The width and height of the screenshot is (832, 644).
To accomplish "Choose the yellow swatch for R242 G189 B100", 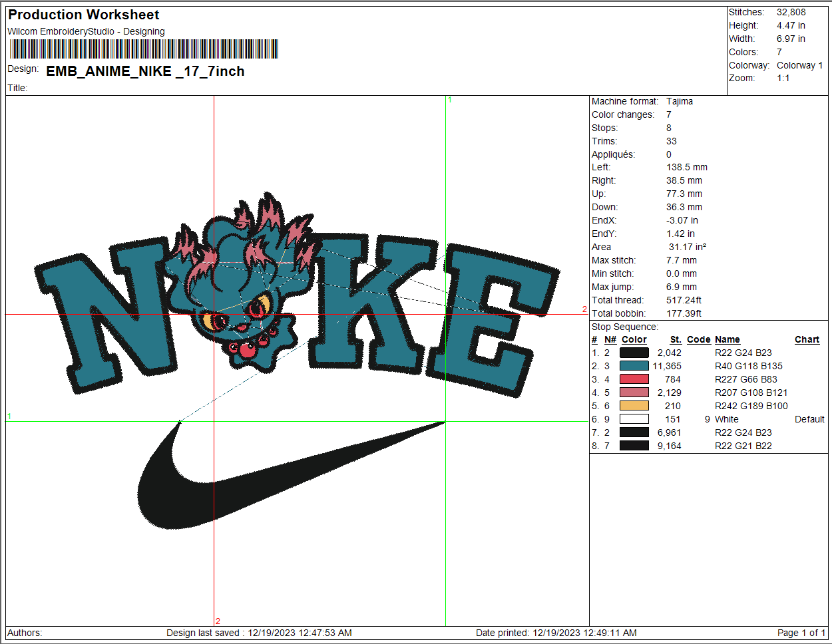I will tap(634, 406).
